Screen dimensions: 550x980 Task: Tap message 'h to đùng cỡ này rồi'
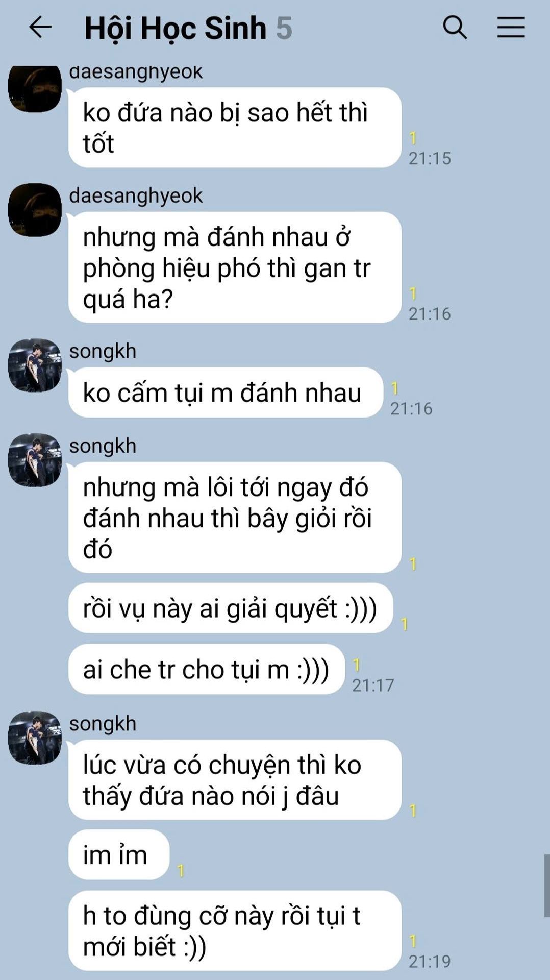click(x=235, y=931)
